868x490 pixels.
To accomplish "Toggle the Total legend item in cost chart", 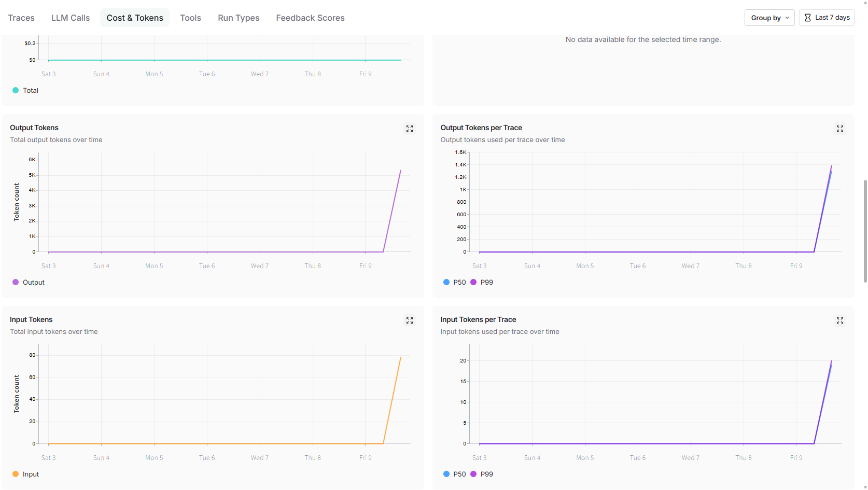I will click(25, 90).
